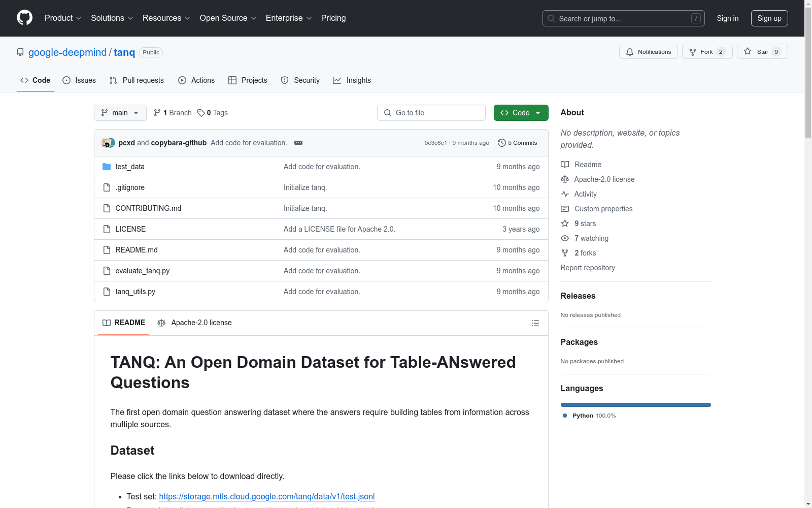Click the Python language bar

pyautogui.click(x=636, y=405)
